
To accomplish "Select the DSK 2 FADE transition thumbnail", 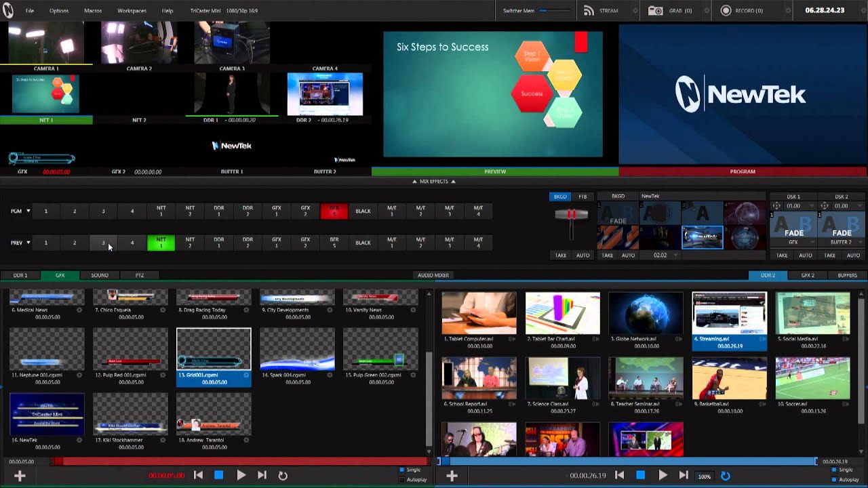I will pos(842,224).
